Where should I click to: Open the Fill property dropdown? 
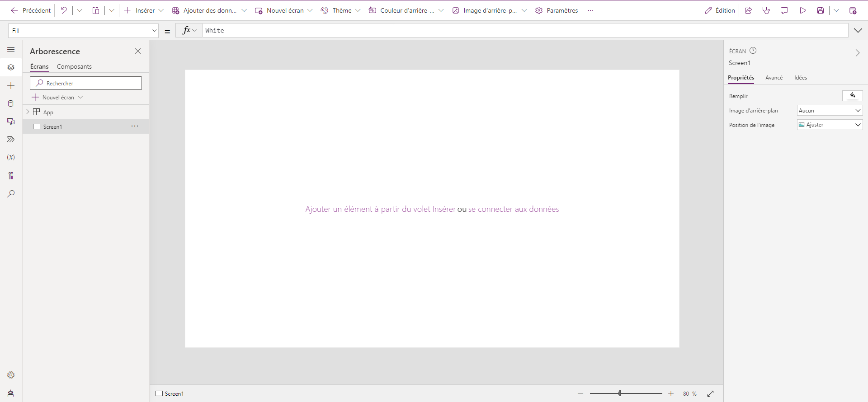83,31
